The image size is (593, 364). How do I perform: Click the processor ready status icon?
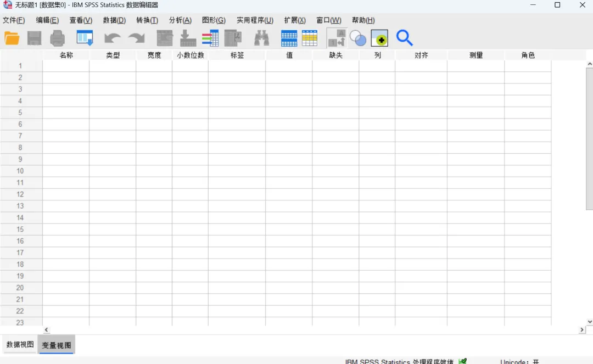pyautogui.click(x=462, y=361)
